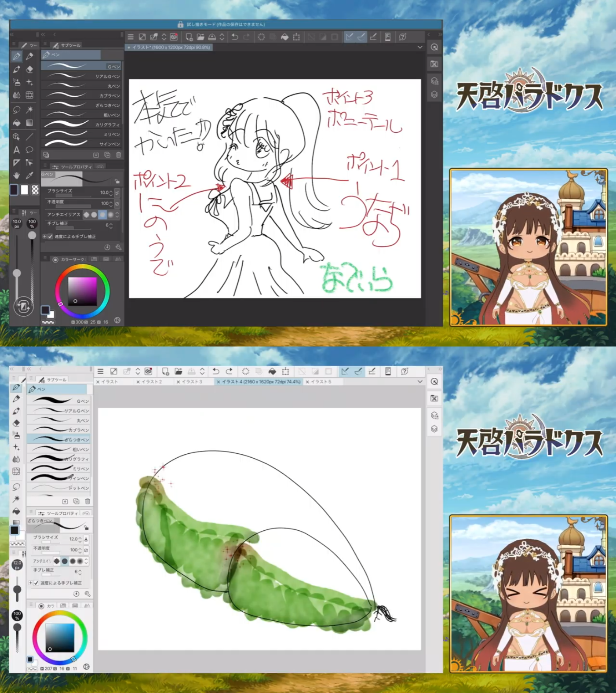
Task: Click Undo in the upper window toolbar
Action: click(235, 37)
